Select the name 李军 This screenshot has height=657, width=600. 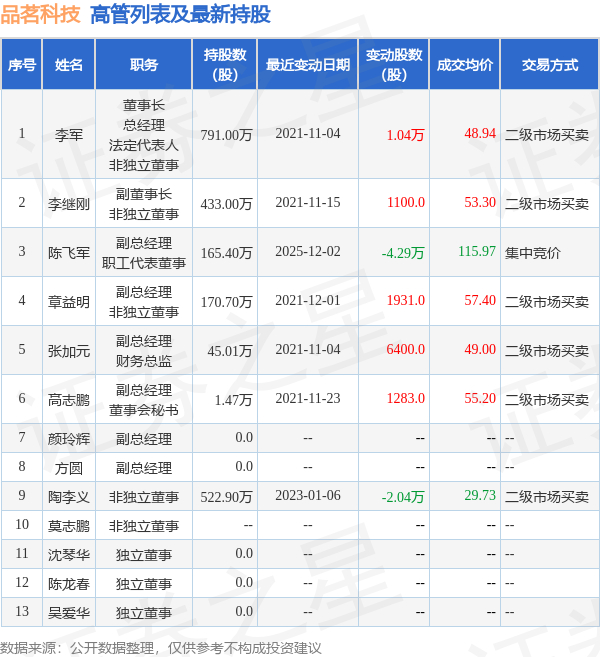(x=69, y=135)
